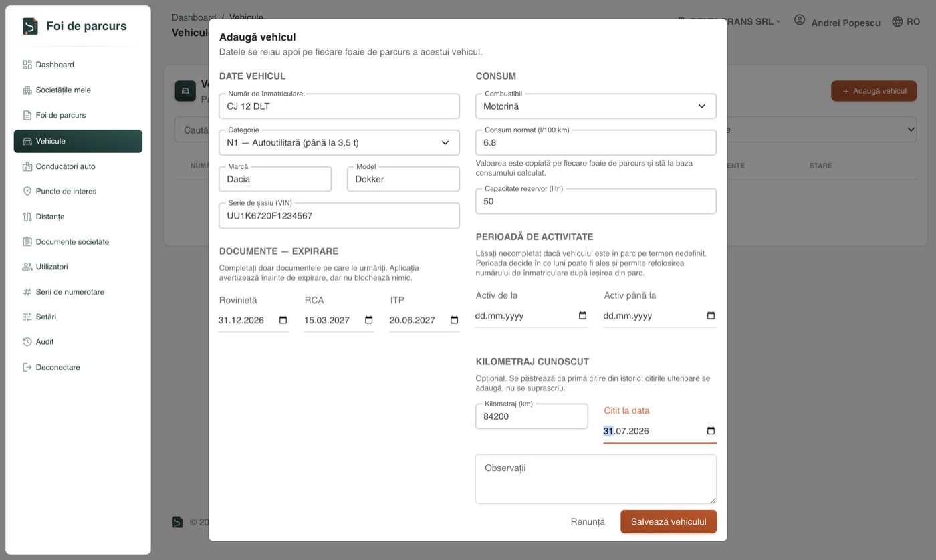Expand the Categorie dropdown
This screenshot has height=560, width=936.
point(339,142)
